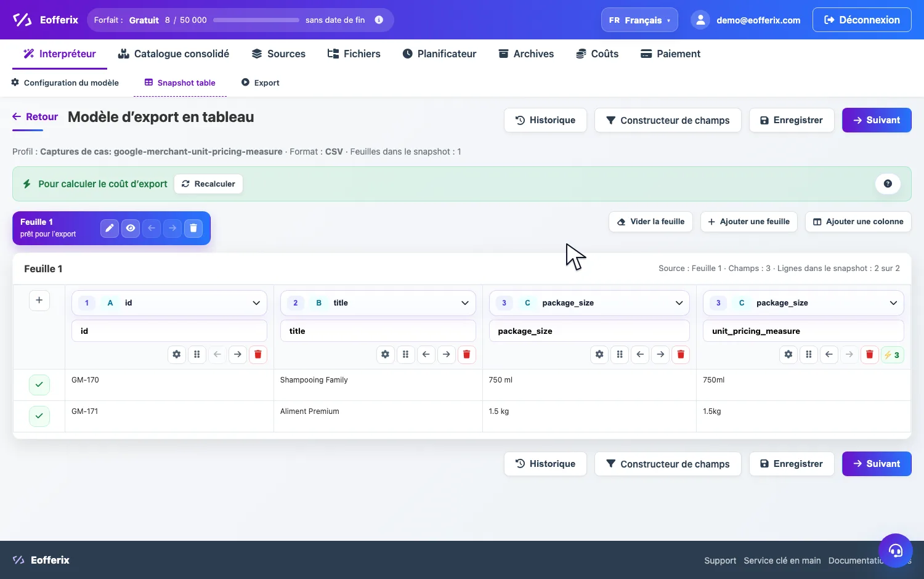Image resolution: width=924 pixels, height=579 pixels.
Task: Move unit_pricing_measure column left
Action: point(829,354)
